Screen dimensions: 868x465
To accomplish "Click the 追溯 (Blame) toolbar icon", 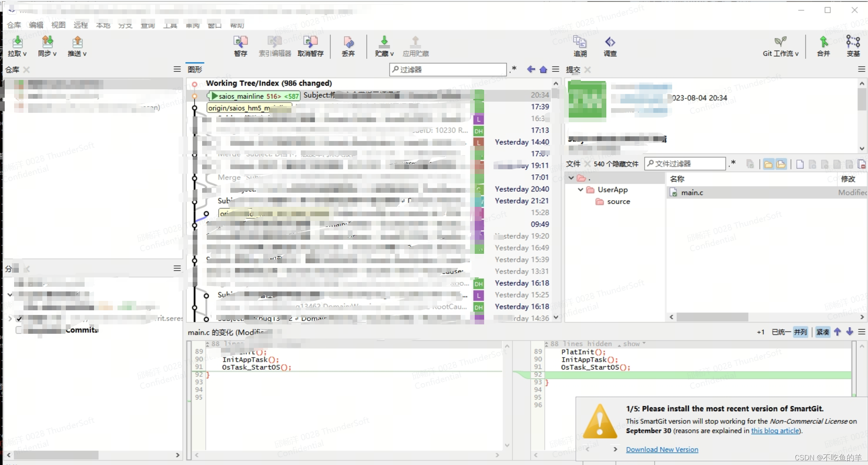I will [x=580, y=45].
